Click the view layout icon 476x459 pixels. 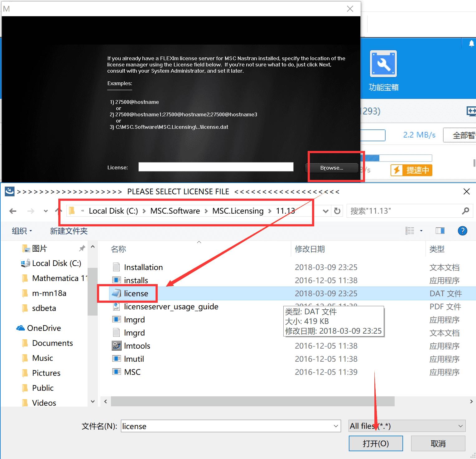[410, 231]
